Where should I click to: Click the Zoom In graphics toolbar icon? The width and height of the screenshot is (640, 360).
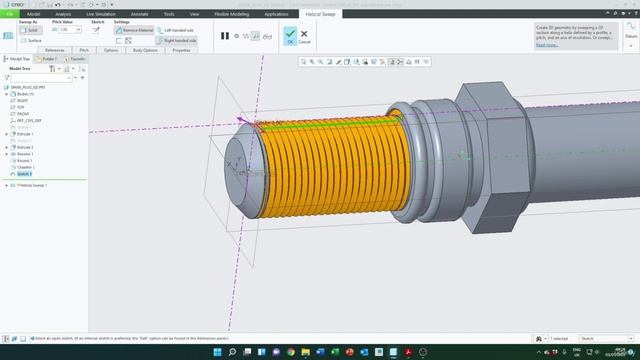click(312, 62)
